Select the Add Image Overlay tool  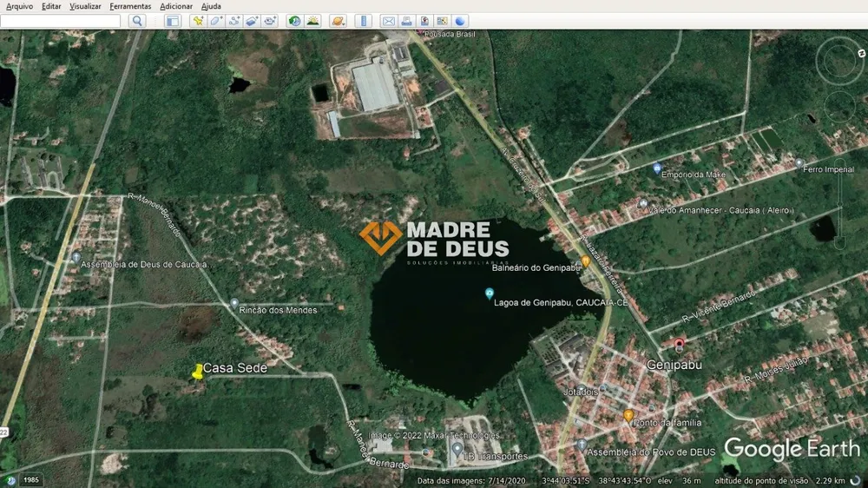pyautogui.click(x=252, y=21)
